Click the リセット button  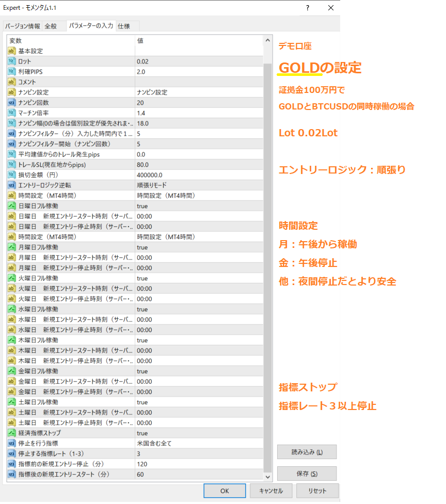point(317,491)
